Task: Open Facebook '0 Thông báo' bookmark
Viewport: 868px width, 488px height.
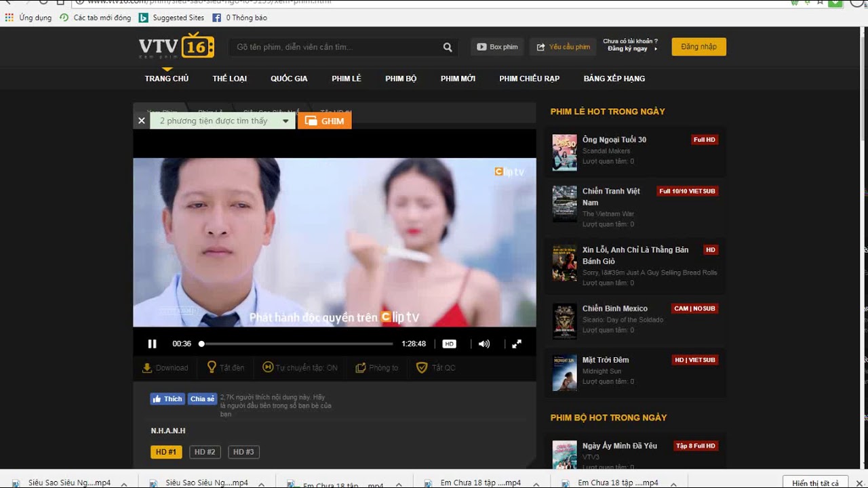Action: tap(239, 18)
